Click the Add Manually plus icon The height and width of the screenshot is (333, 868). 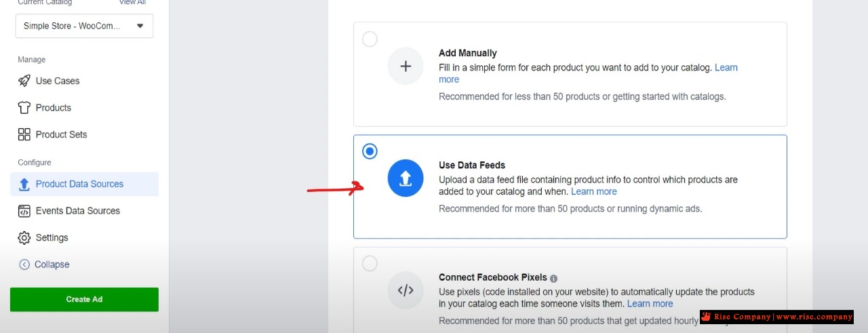pos(406,66)
